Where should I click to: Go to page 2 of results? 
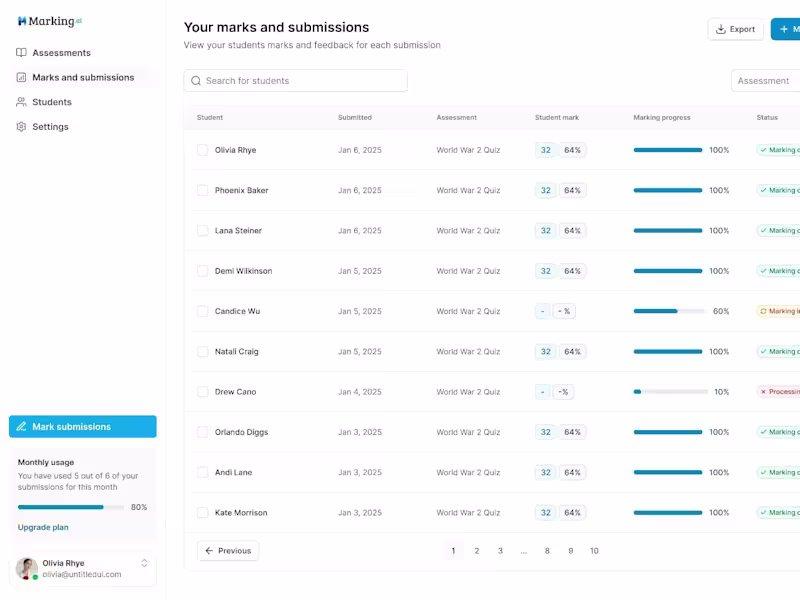click(477, 551)
